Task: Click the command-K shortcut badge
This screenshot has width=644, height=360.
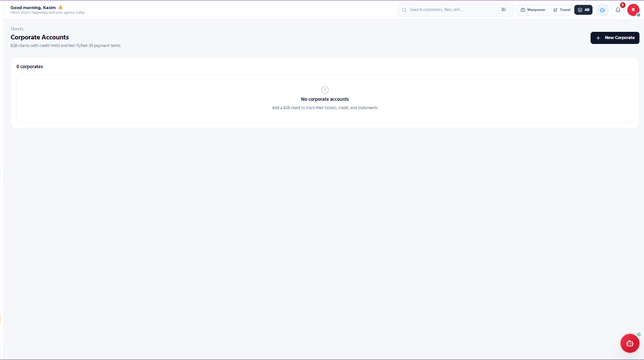Action: pos(503,10)
